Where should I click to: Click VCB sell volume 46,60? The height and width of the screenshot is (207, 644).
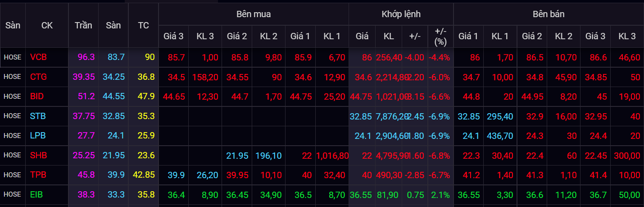point(629,57)
